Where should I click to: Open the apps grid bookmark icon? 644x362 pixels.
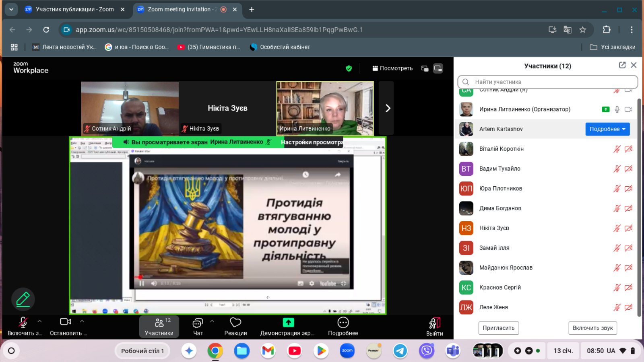coord(14,47)
